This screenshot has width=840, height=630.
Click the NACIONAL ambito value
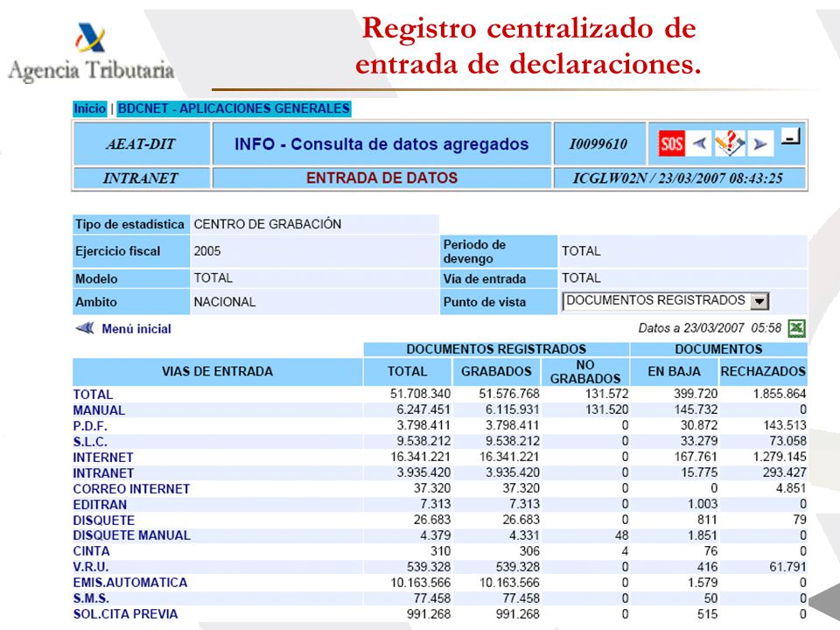(x=225, y=302)
